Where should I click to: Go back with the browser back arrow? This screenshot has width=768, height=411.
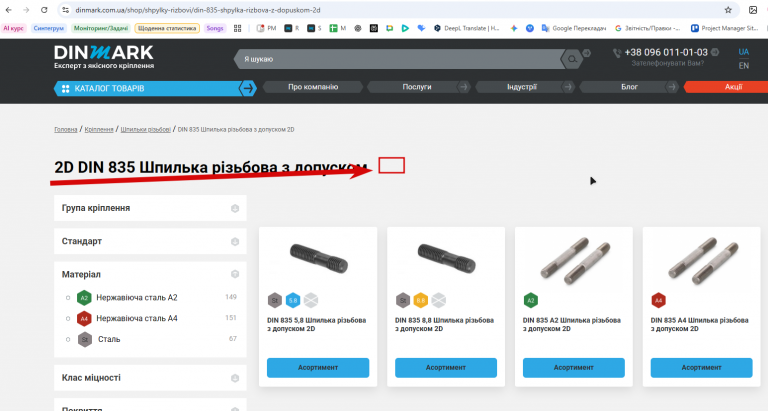point(8,10)
